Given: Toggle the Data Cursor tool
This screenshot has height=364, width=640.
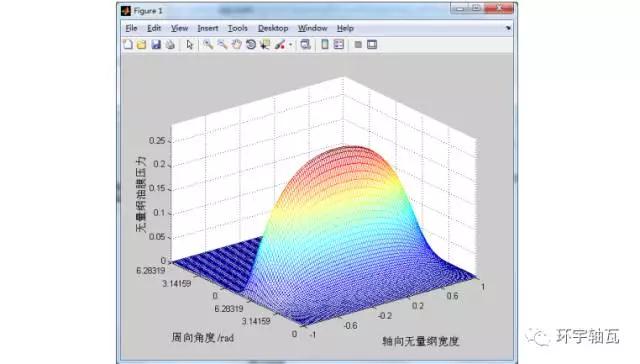Looking at the screenshot, I should point(265,44).
